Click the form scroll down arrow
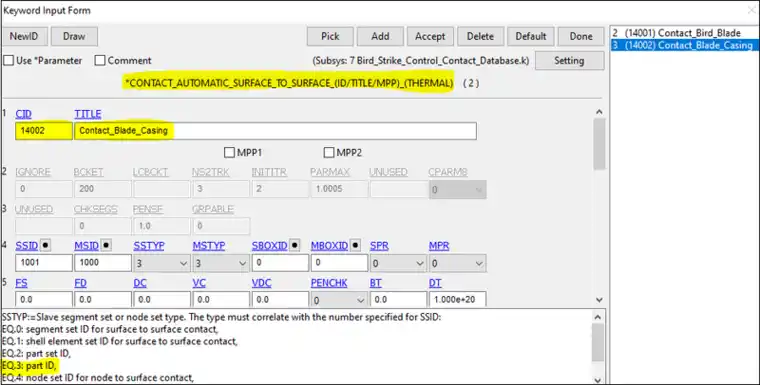Image resolution: width=760 pixels, height=385 pixels. [599, 300]
